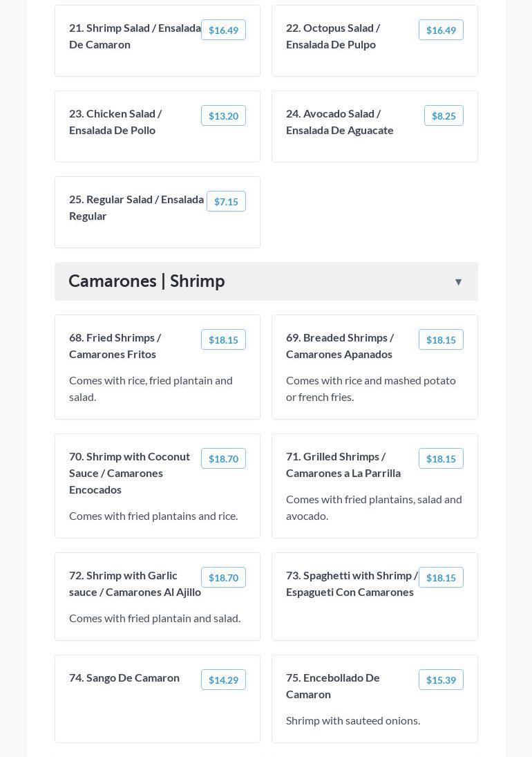Add Breaded Shrimps with $18.15 button

click(441, 339)
